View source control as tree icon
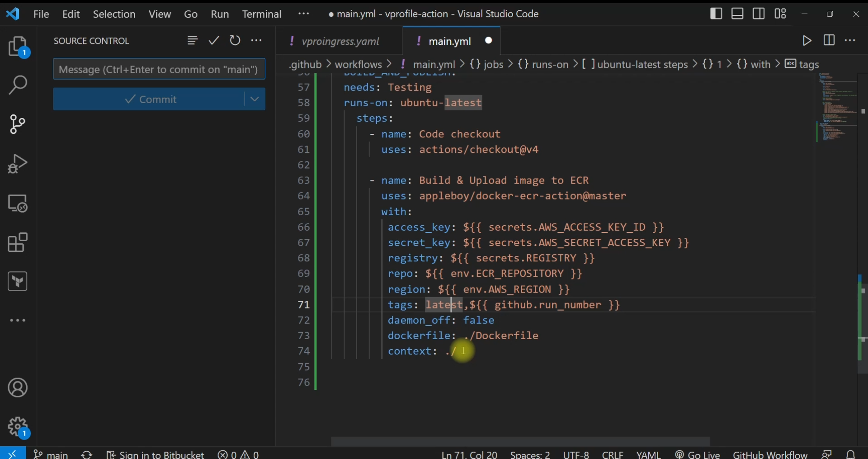 [x=192, y=41]
